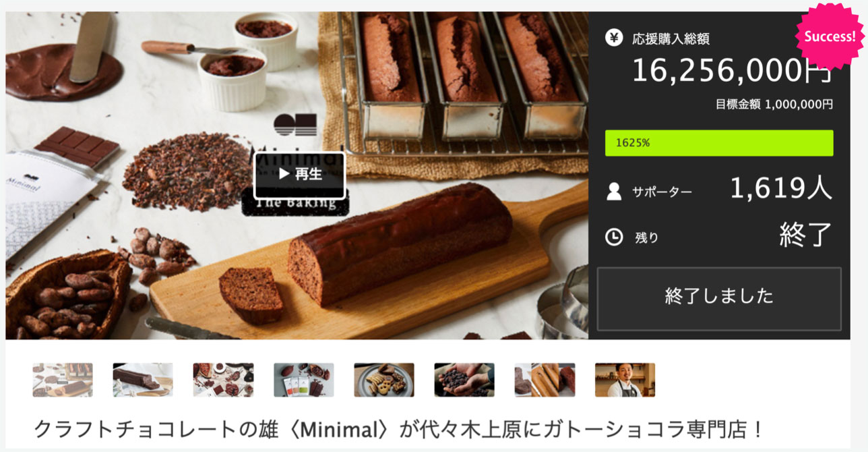This screenshot has height=452, width=868.
Task: Select the cacao ingredients flat-lay thumbnail
Action: point(223,380)
